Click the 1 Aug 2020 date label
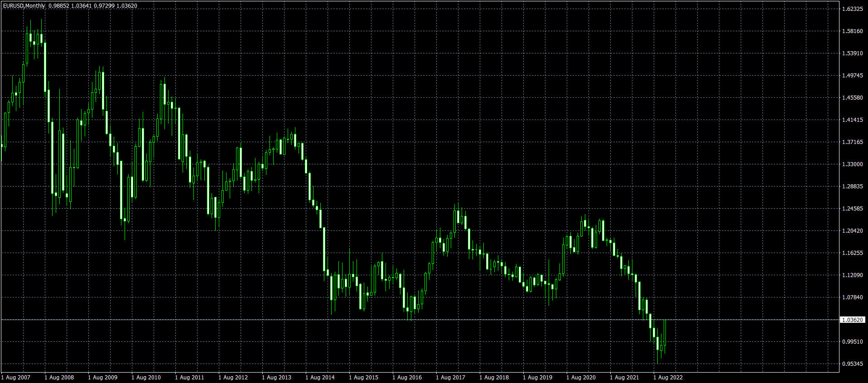The height and width of the screenshot is (383, 868). (581, 378)
